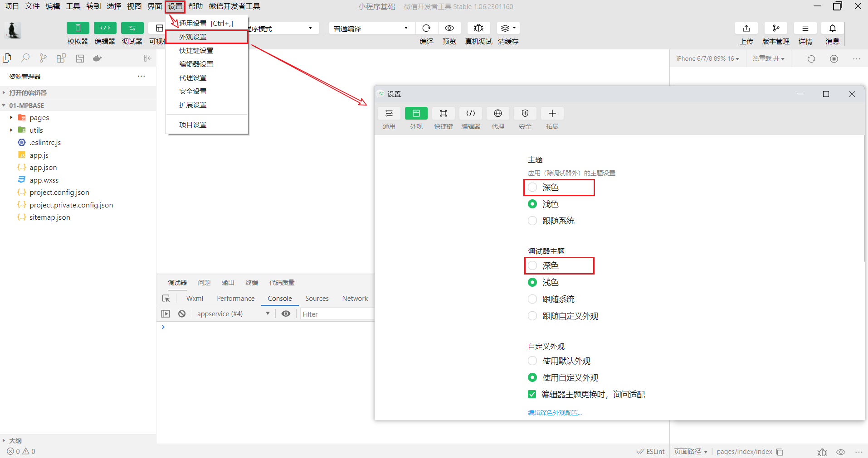This screenshot has width=868, height=458.
Task: Click the simulator toggle icon in toolbar
Action: point(78,28)
